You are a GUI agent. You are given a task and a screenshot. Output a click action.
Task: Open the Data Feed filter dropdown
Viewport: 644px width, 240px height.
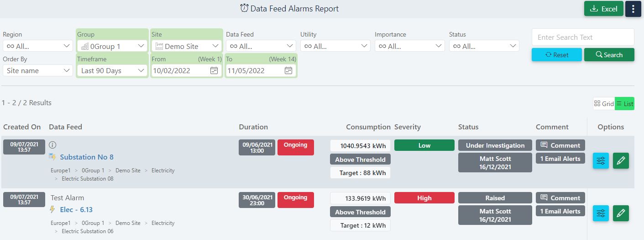point(261,46)
